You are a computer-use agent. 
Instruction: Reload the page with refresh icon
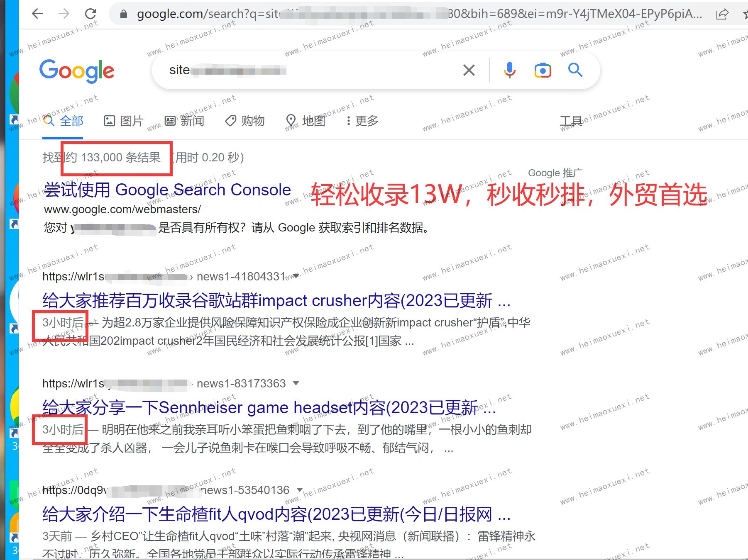(x=90, y=14)
